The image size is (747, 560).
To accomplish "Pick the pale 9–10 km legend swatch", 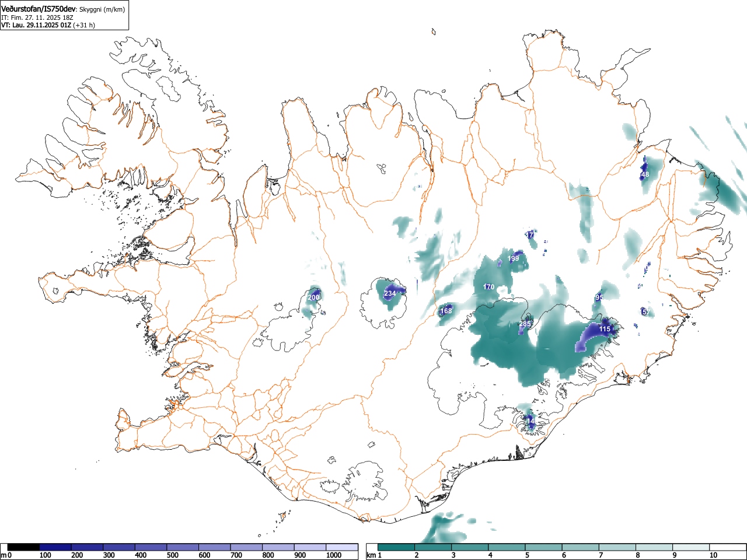I will [692, 547].
